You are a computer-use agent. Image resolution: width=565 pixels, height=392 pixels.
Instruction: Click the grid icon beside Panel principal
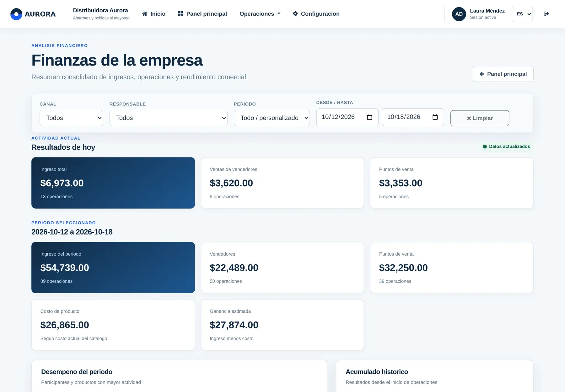[180, 14]
